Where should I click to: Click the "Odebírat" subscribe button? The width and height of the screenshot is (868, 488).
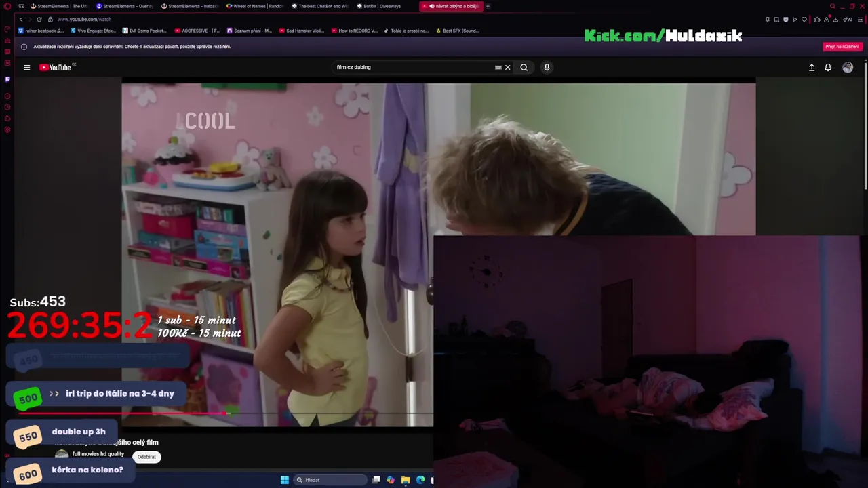coord(146,457)
